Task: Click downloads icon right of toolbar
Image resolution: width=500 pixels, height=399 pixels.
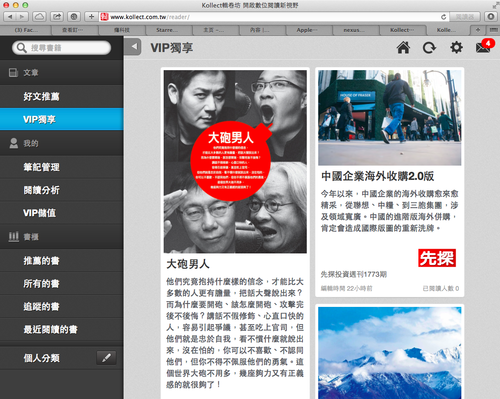Action: coord(491,17)
